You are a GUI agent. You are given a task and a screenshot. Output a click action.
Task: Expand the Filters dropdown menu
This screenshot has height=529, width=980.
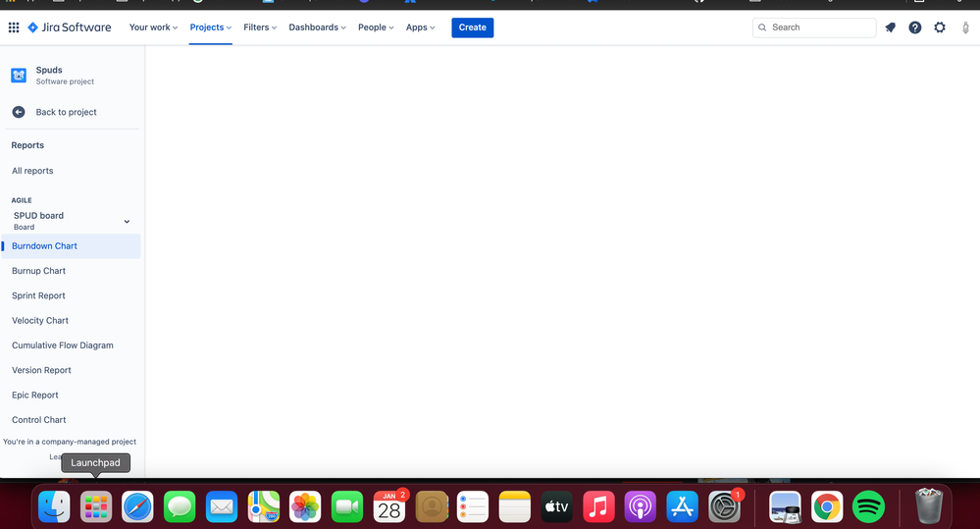click(260, 27)
